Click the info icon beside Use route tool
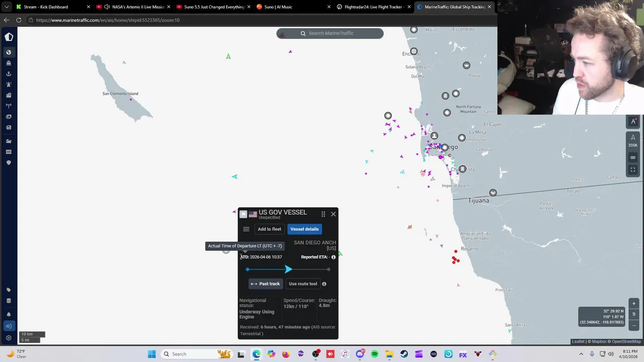The image size is (644, 362). tap(324, 284)
